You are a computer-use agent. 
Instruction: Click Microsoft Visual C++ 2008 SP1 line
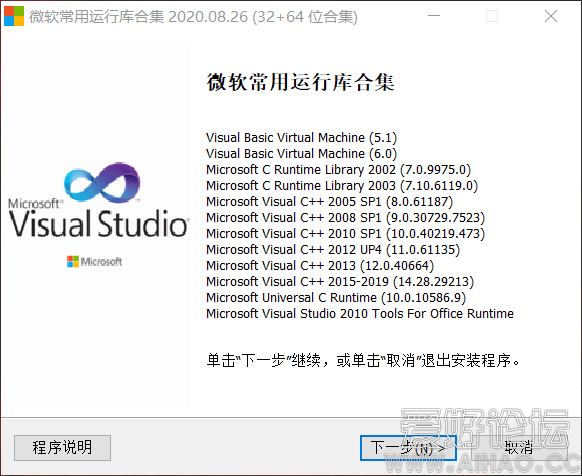click(346, 218)
